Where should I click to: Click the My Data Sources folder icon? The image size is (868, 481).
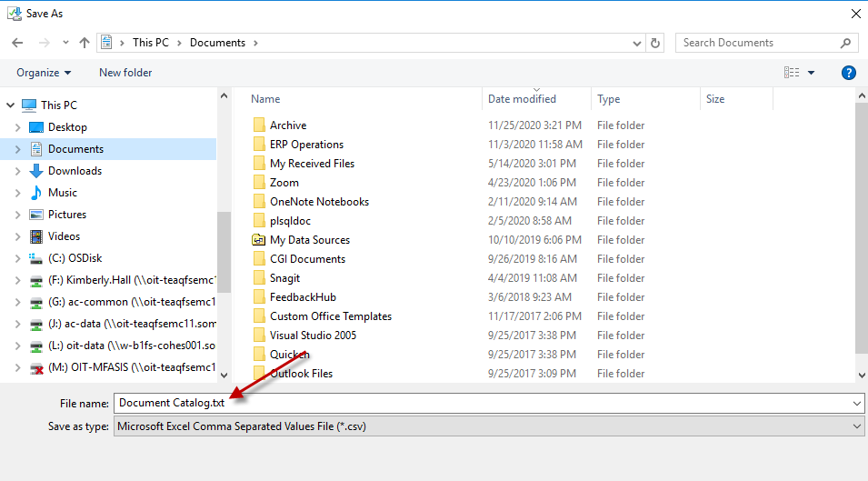258,240
